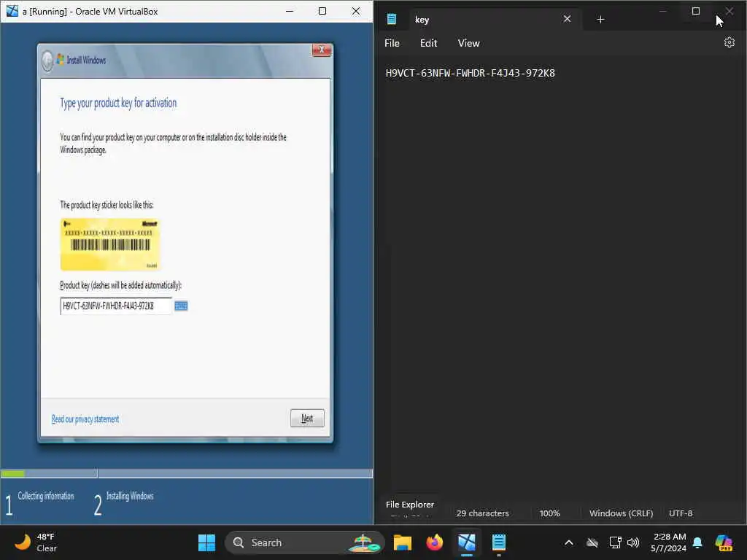Viewport: 747px width, 560px height.
Task: Open Notepad View menu
Action: point(469,43)
